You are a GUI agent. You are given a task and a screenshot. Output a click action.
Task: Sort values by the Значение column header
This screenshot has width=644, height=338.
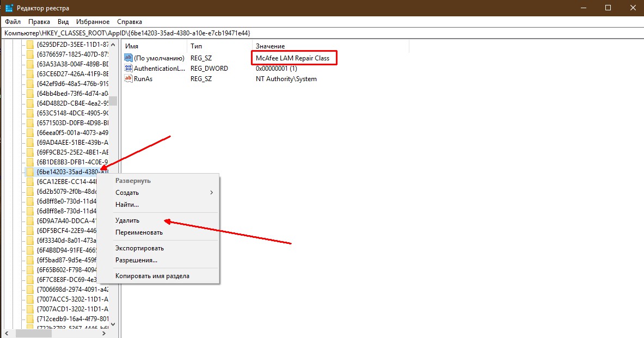coord(330,46)
